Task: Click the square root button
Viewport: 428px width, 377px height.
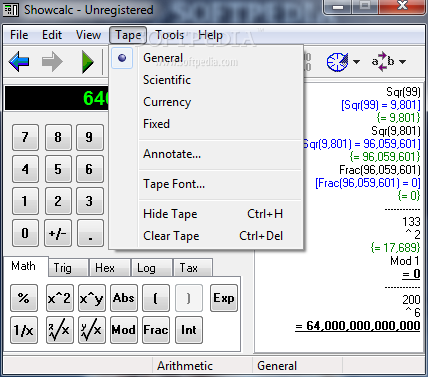Action: coord(59,330)
